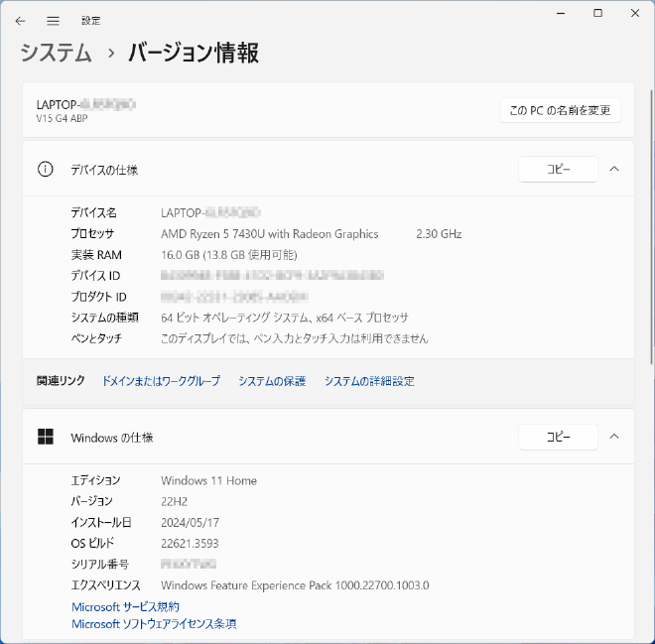Close the settings window
655x644 pixels.
(x=635, y=13)
